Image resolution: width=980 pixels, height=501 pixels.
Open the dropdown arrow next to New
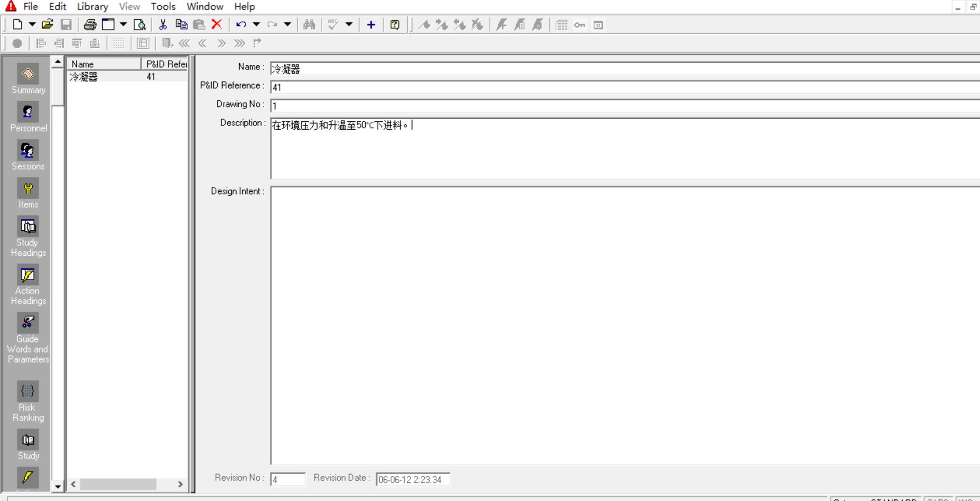point(32,24)
